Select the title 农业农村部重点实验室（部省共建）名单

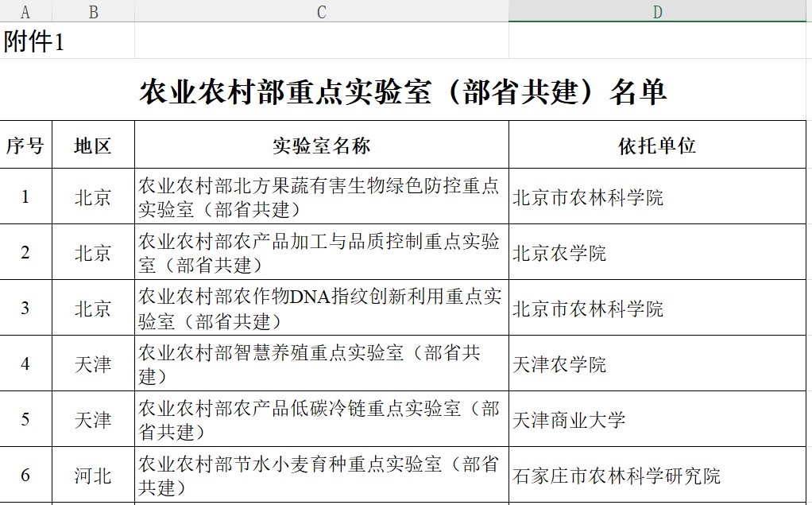(x=403, y=92)
